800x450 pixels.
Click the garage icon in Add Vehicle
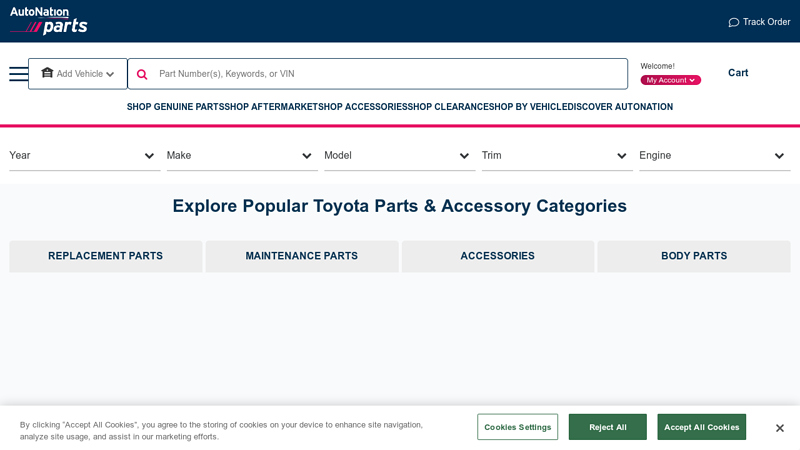pyautogui.click(x=47, y=72)
